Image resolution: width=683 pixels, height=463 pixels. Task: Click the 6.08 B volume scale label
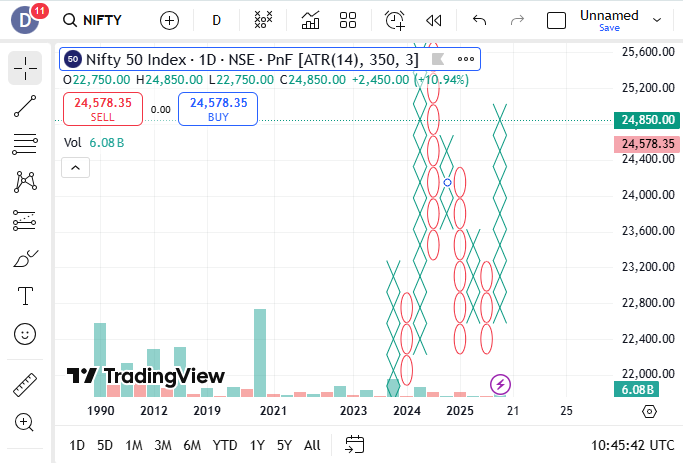click(636, 389)
